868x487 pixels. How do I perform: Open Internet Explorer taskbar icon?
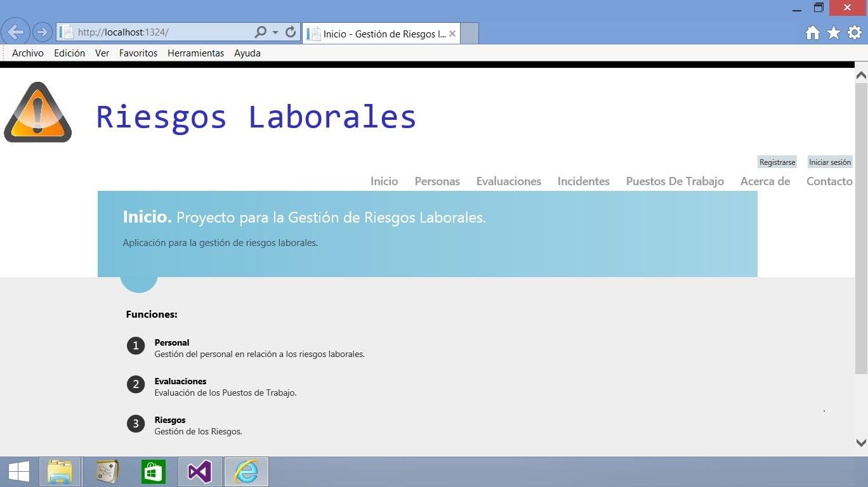tap(247, 471)
